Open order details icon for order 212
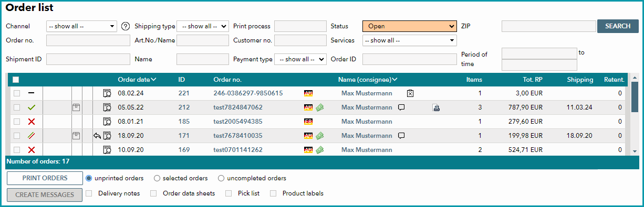Viewport: 644px width, 207px height. click(x=107, y=107)
